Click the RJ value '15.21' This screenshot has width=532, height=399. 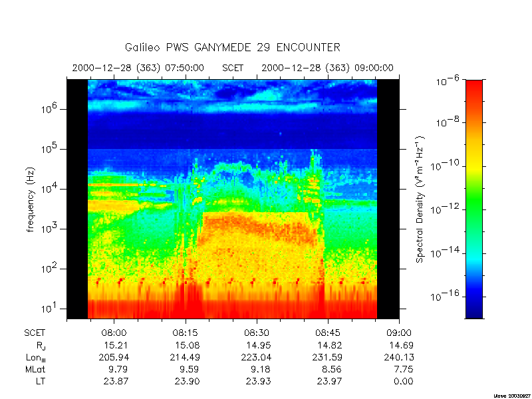116,345
